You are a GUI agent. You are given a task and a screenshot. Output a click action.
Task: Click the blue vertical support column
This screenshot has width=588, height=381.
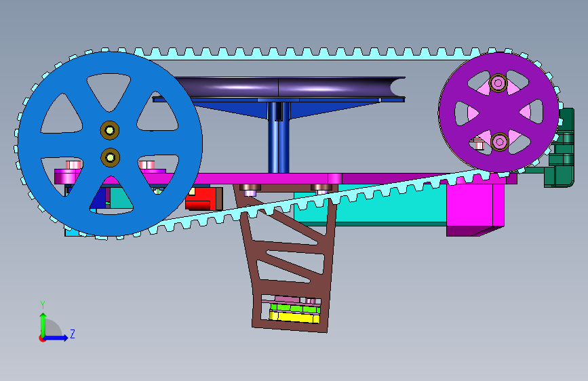pos(279,137)
